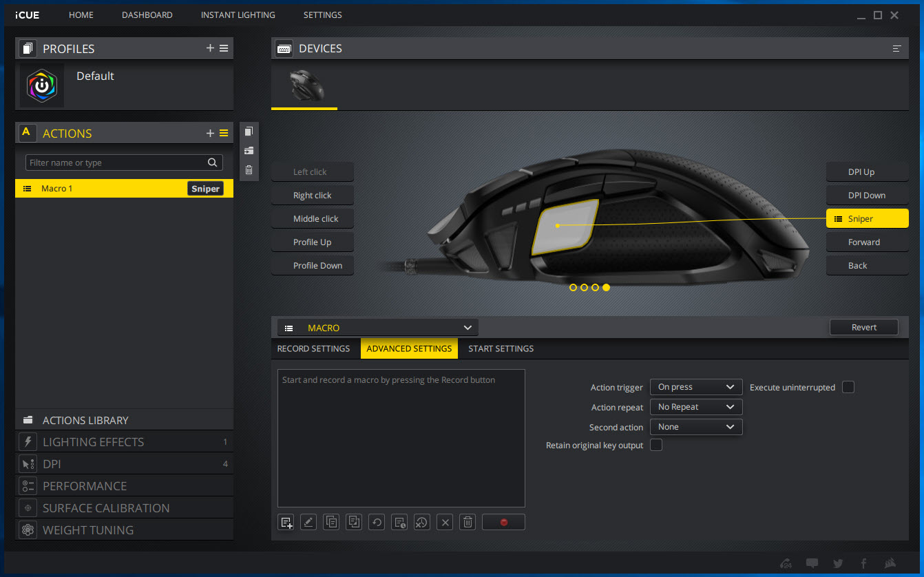Select the Macro 1 action row
The width and height of the screenshot is (924, 577).
pyautogui.click(x=124, y=189)
